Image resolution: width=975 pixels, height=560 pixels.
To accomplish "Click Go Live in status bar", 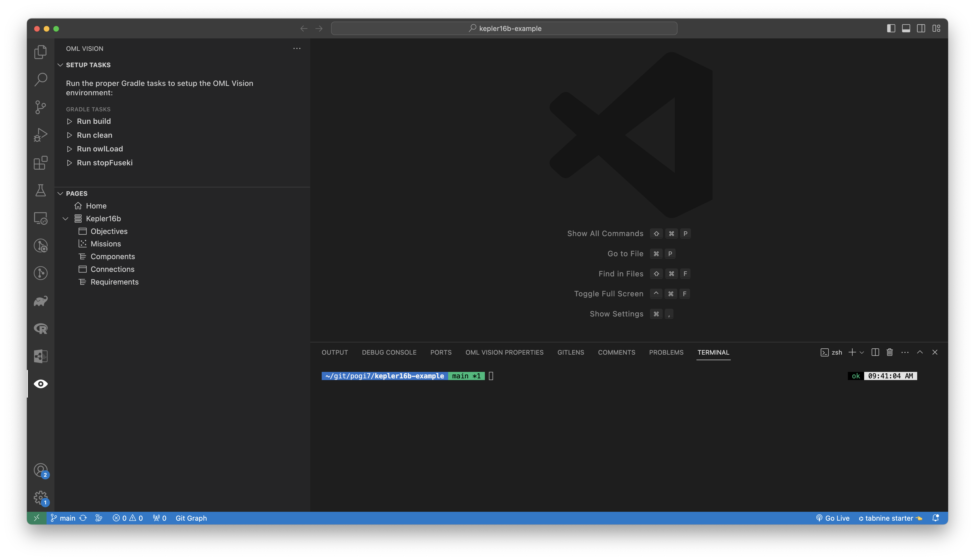I will point(832,518).
